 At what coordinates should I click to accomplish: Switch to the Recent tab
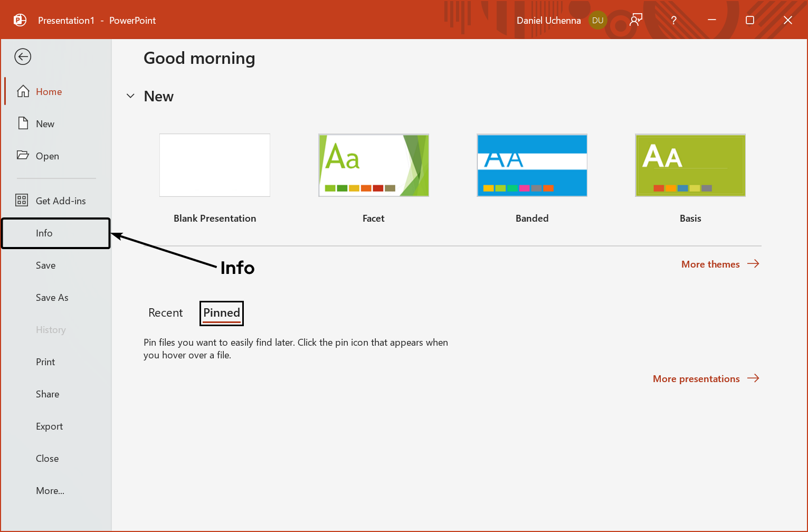tap(165, 312)
